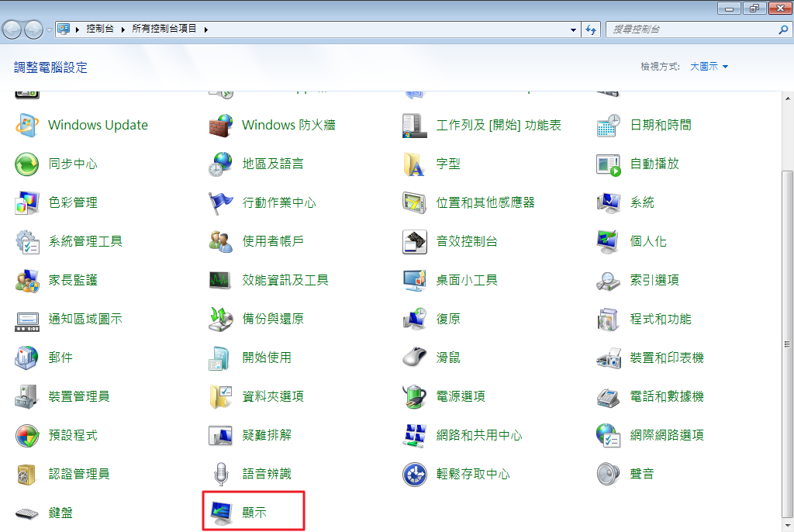This screenshot has width=794, height=532.
Task: Open the 備份與還原 icon
Action: tap(221, 320)
